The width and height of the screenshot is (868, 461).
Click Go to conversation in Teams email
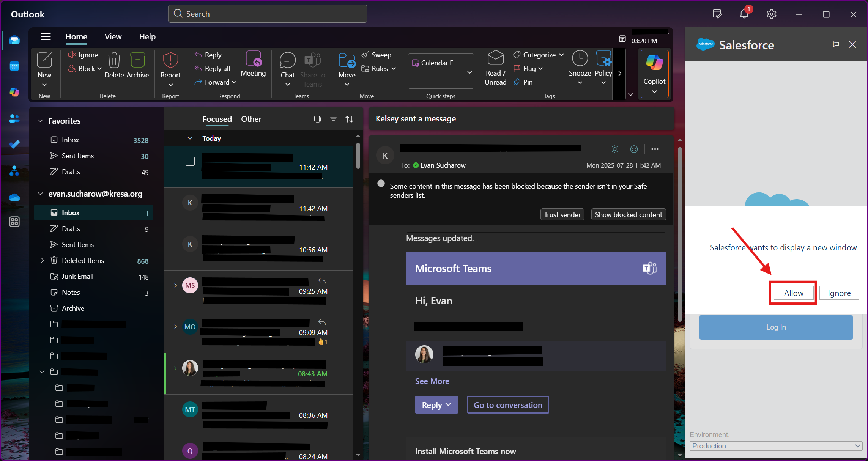point(508,405)
